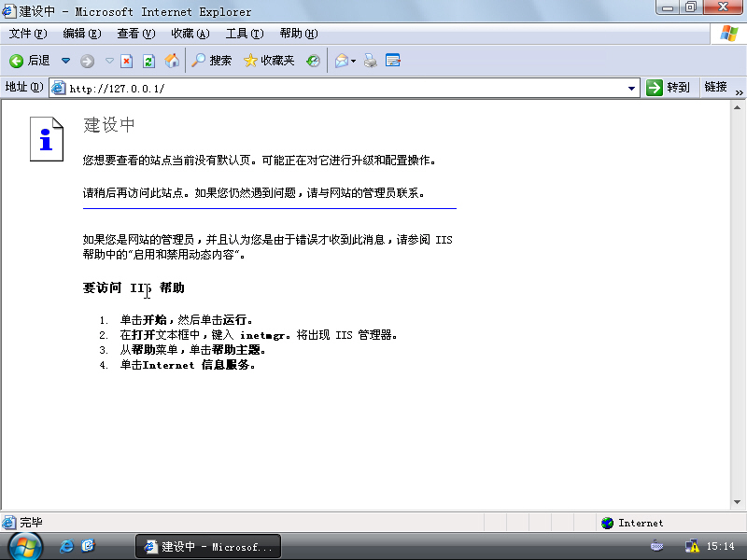Open the 工具(T) menu
The width and height of the screenshot is (747, 560).
[x=245, y=34]
